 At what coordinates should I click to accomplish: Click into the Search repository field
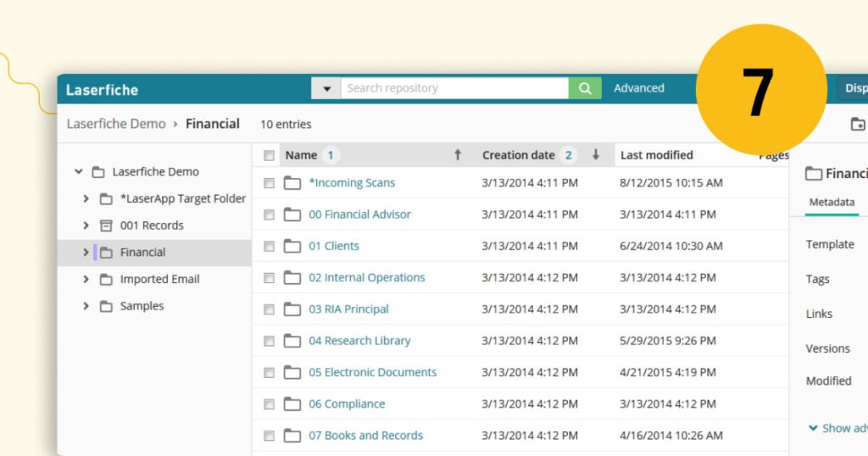(x=453, y=88)
